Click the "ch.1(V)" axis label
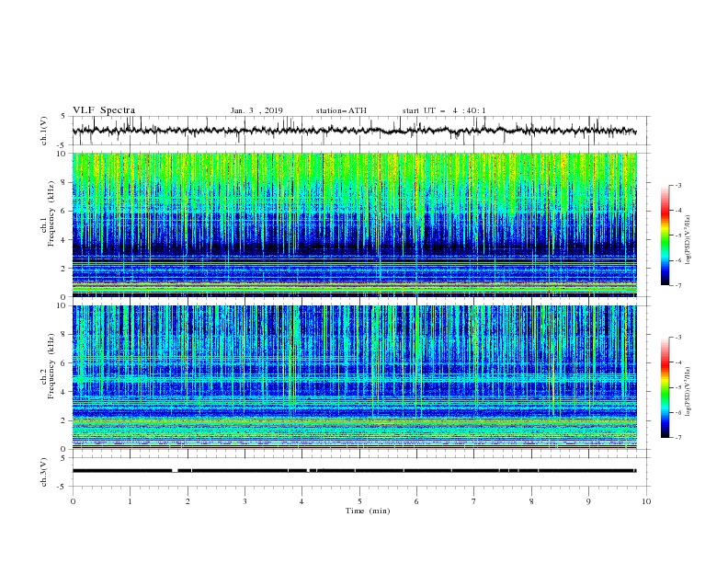 [44, 131]
